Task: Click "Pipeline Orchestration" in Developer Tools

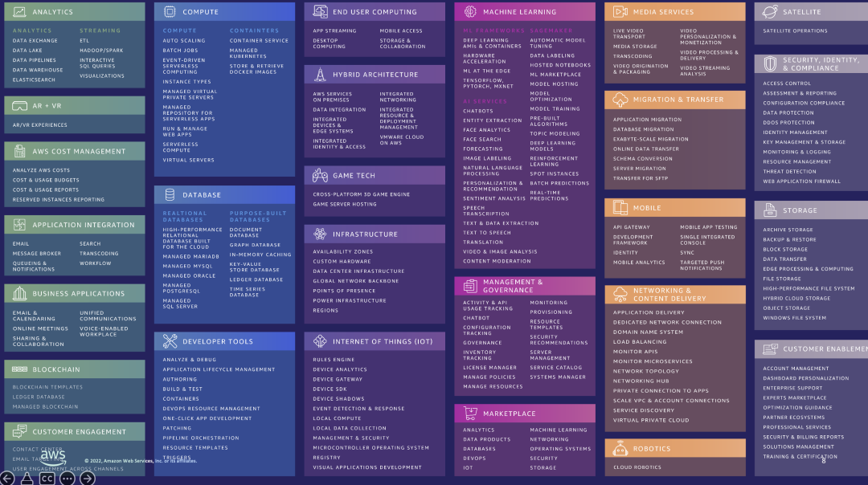Action: tap(201, 438)
